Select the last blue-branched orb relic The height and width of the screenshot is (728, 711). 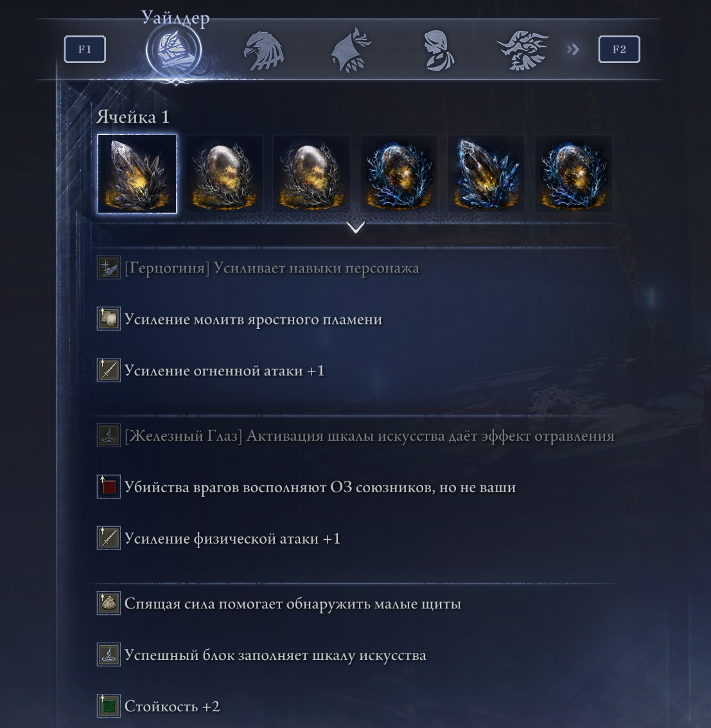click(x=574, y=173)
